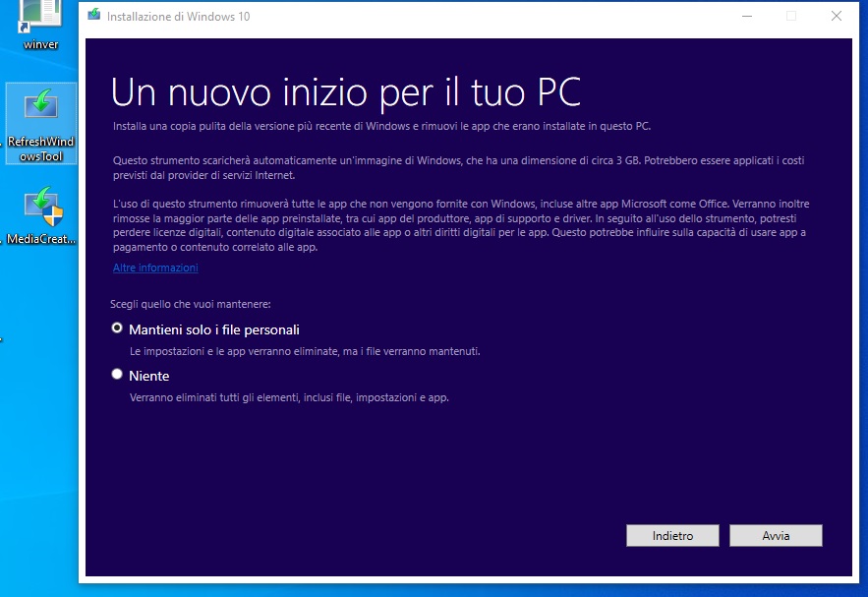Open the 'Altre informazioni' link
The image size is (868, 597).
[x=155, y=268]
